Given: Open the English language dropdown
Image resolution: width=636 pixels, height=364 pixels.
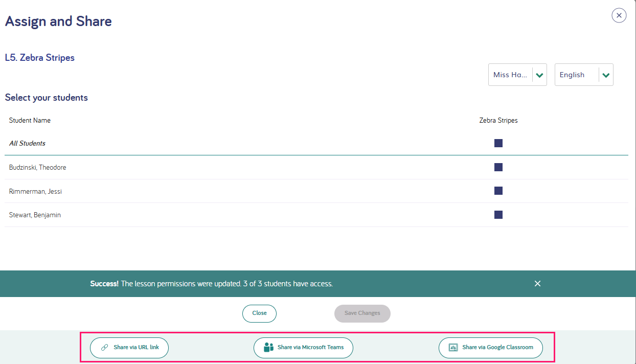Looking at the screenshot, I should [x=584, y=75].
